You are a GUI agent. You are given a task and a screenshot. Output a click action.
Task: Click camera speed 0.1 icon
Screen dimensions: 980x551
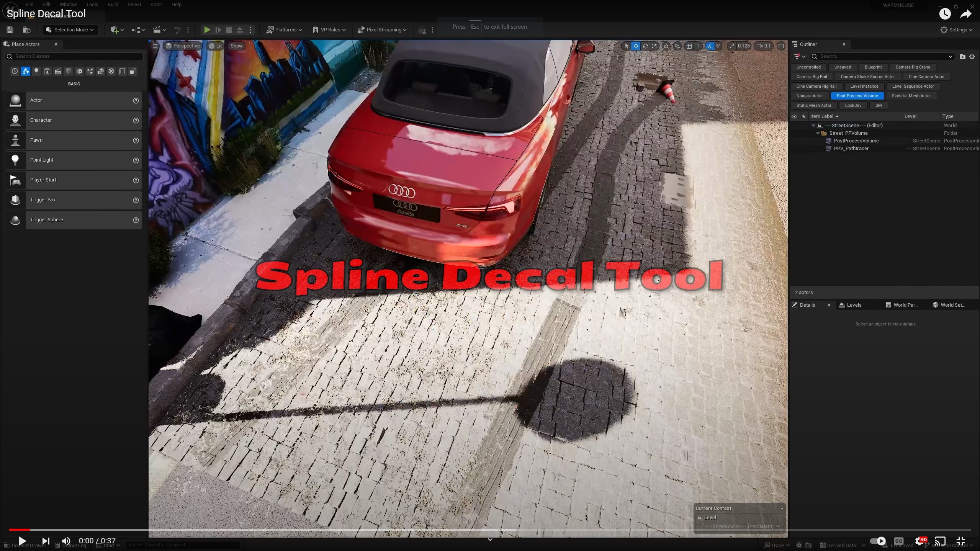click(763, 46)
